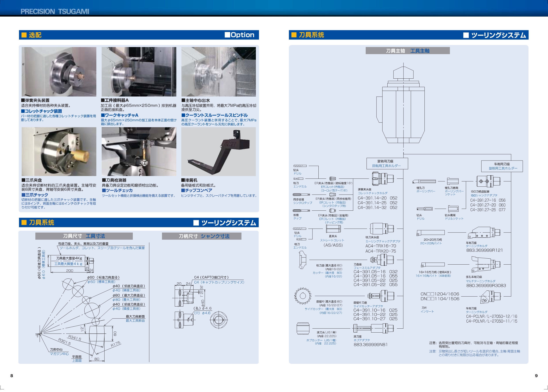Click the hob cutter icon
The image size is (548, 392).
tap(303, 328)
